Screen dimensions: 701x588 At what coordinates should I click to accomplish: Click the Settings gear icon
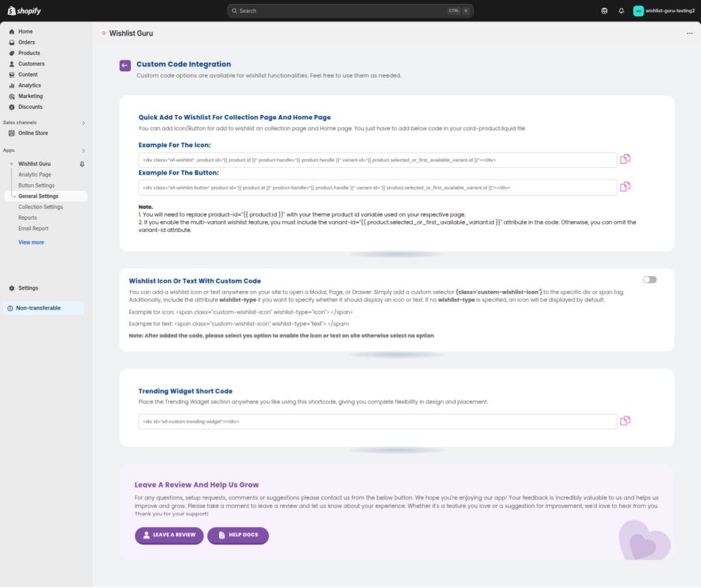tap(12, 288)
